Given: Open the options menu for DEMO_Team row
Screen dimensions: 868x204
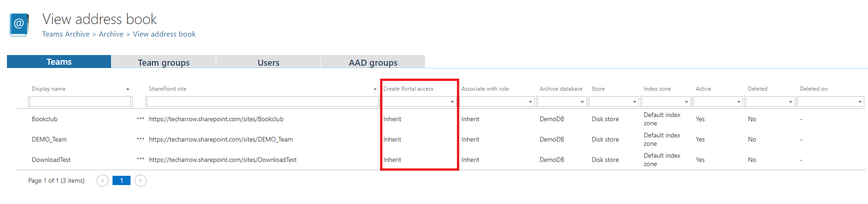Looking at the screenshot, I should (x=140, y=139).
